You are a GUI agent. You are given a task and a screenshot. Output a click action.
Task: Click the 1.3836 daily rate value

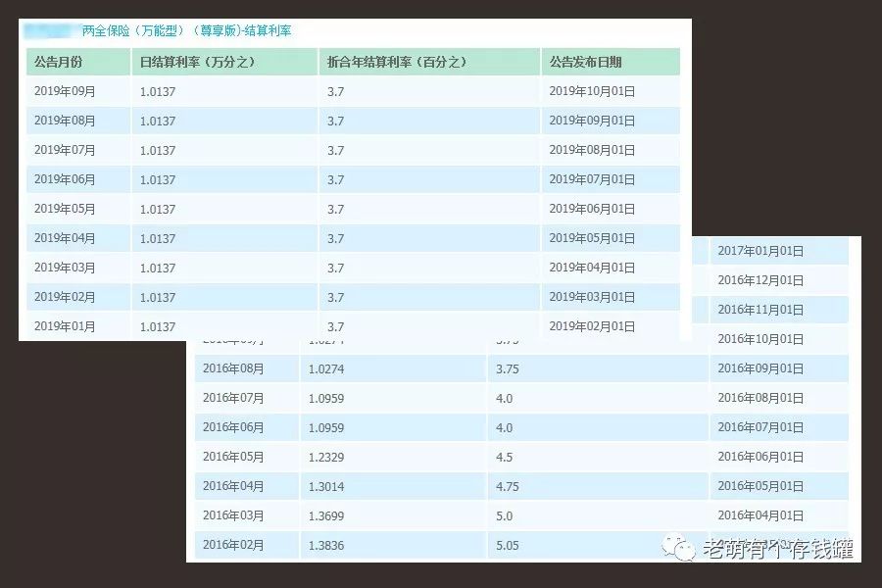[x=326, y=545]
